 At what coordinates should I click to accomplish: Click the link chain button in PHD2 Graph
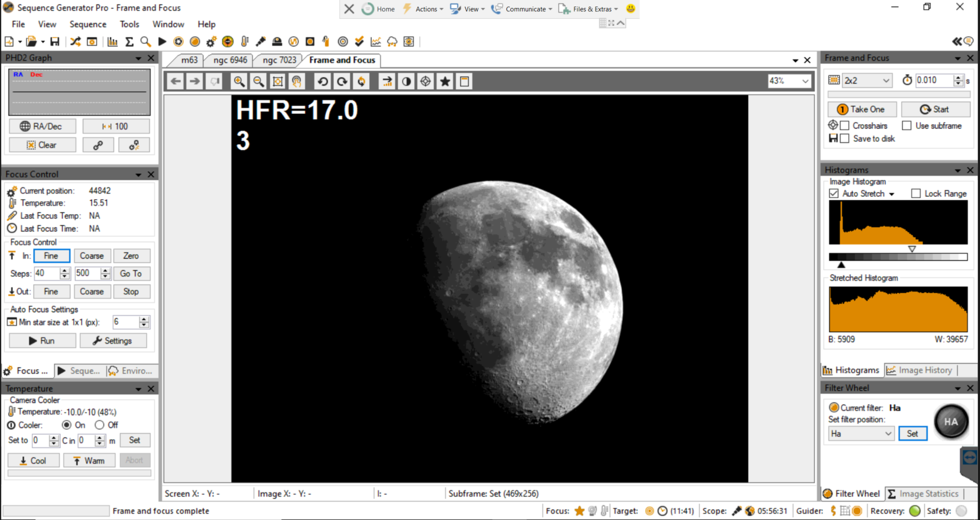pos(98,145)
